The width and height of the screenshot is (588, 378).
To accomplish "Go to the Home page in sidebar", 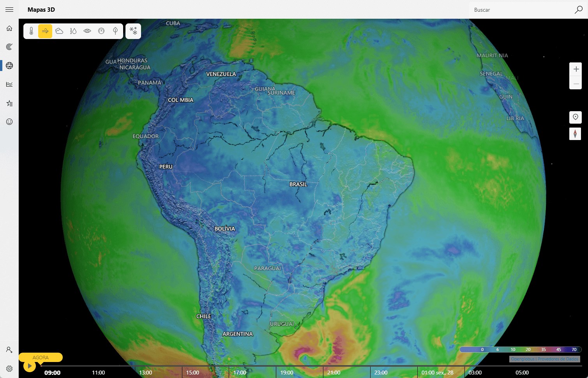I will [x=9, y=28].
